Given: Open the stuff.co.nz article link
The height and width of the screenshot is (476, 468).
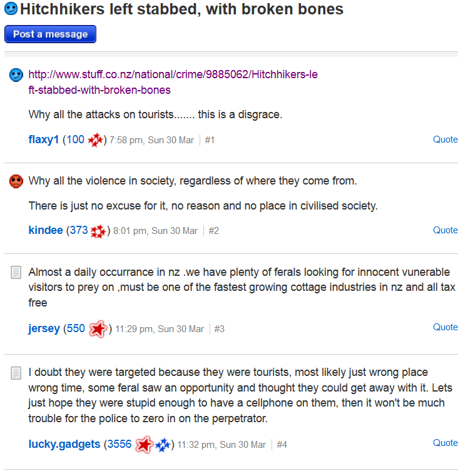Looking at the screenshot, I should [173, 82].
